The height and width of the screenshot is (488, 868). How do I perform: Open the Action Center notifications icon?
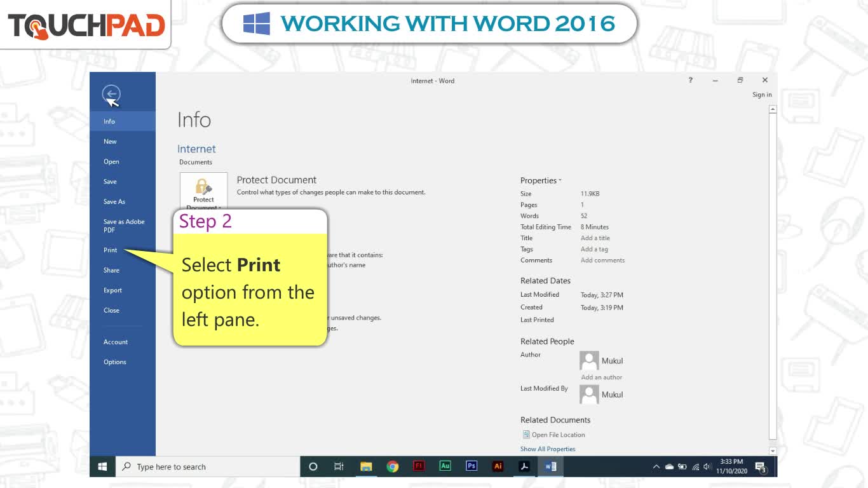(760, 468)
